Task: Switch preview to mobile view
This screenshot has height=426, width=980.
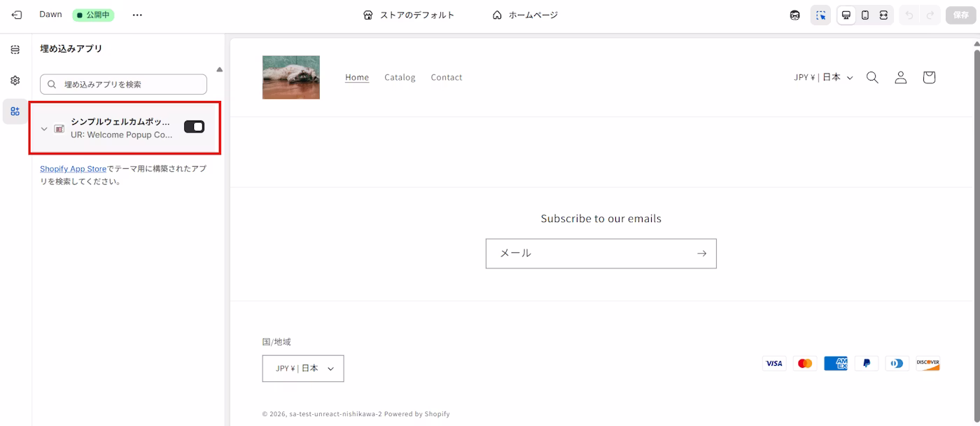Action: tap(864, 14)
